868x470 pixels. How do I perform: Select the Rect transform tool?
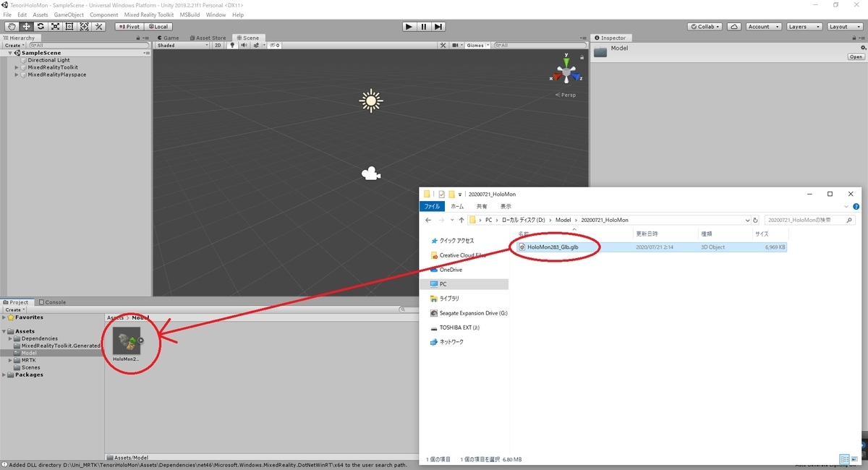click(x=69, y=27)
